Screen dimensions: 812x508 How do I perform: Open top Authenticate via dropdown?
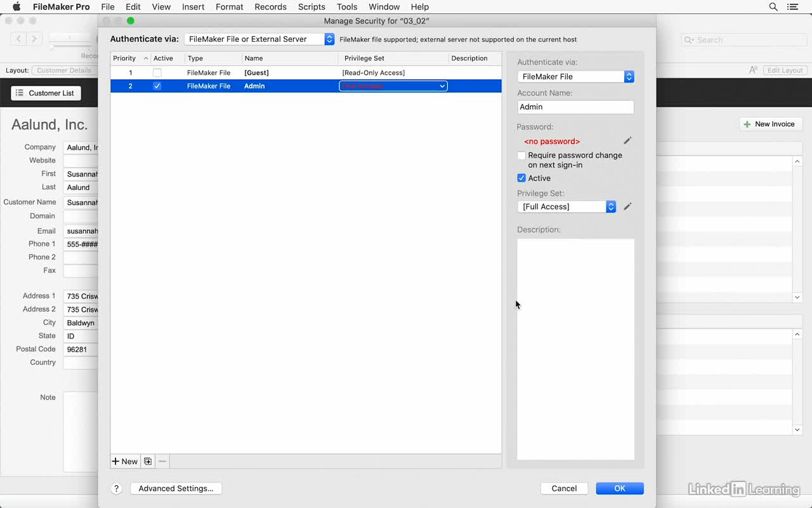point(259,39)
